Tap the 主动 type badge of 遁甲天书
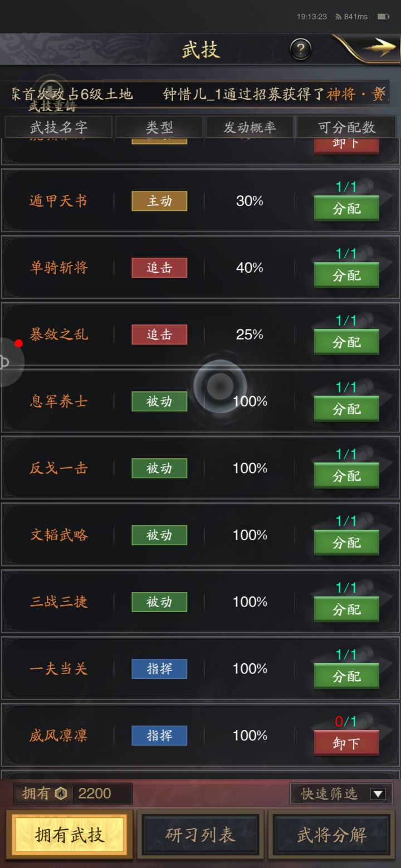Viewport: 401px width, 868px height. tap(159, 201)
